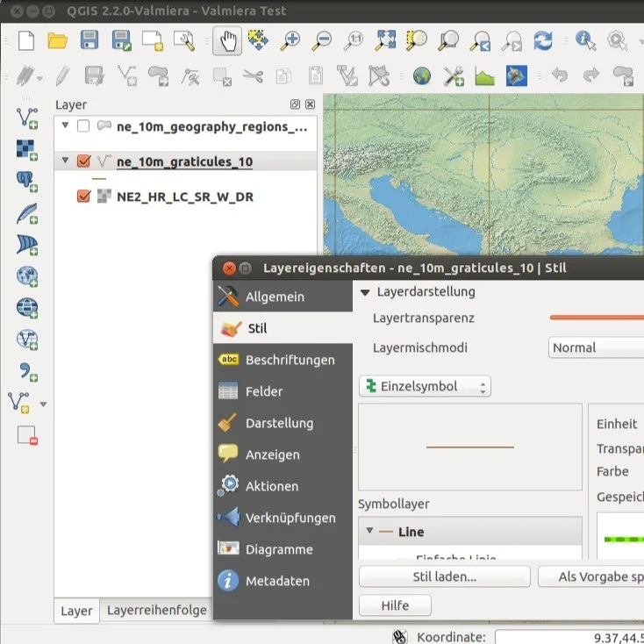Click Zoom to Layer icon
The image size is (644, 644).
click(x=448, y=40)
